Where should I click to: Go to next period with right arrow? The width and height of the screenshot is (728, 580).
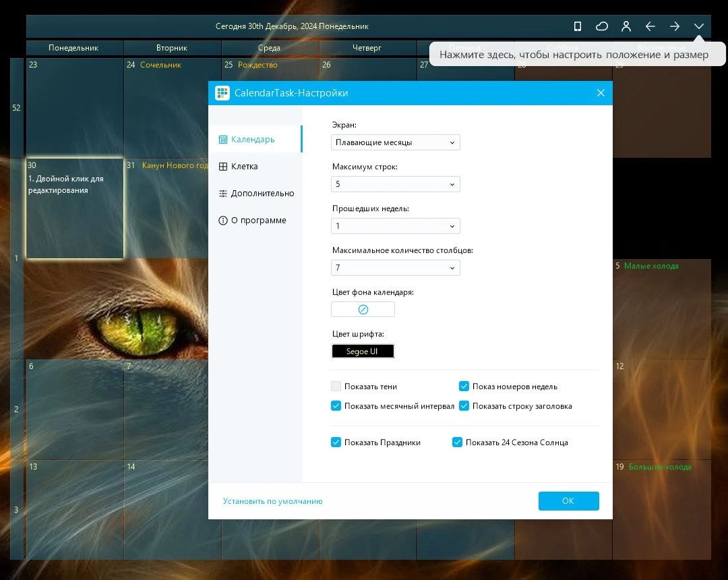[675, 26]
